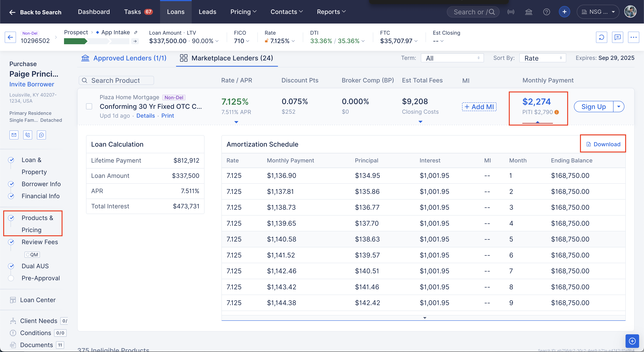Expand the DTI details chevron
Image resolution: width=644 pixels, height=352 pixels.
click(x=363, y=41)
